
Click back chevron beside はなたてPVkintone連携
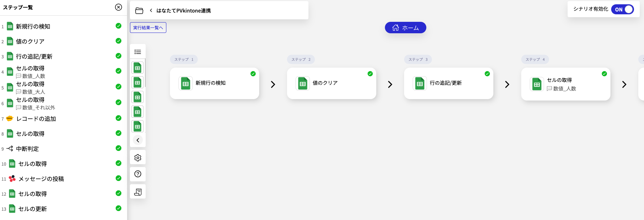[x=151, y=11]
